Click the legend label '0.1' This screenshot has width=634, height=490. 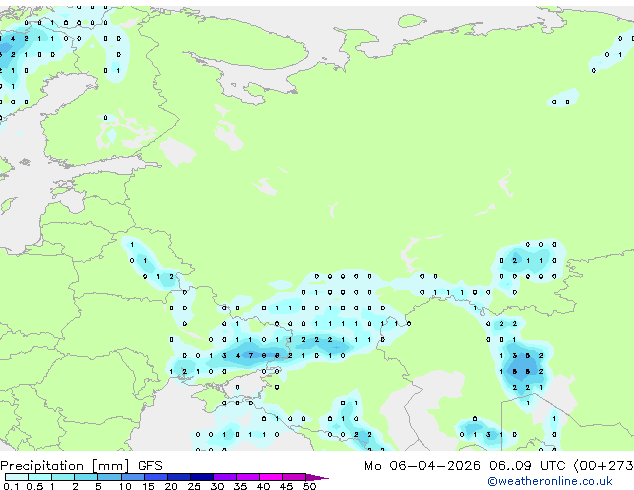(x=11, y=486)
